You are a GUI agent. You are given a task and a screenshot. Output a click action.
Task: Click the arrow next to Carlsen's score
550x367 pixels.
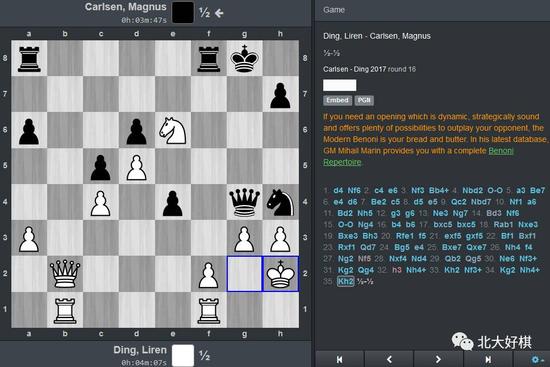click(219, 13)
